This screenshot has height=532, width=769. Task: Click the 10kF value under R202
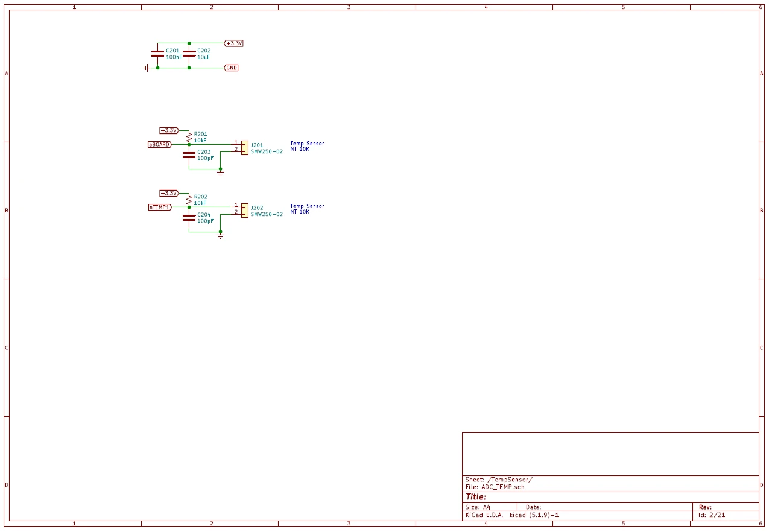(200, 203)
